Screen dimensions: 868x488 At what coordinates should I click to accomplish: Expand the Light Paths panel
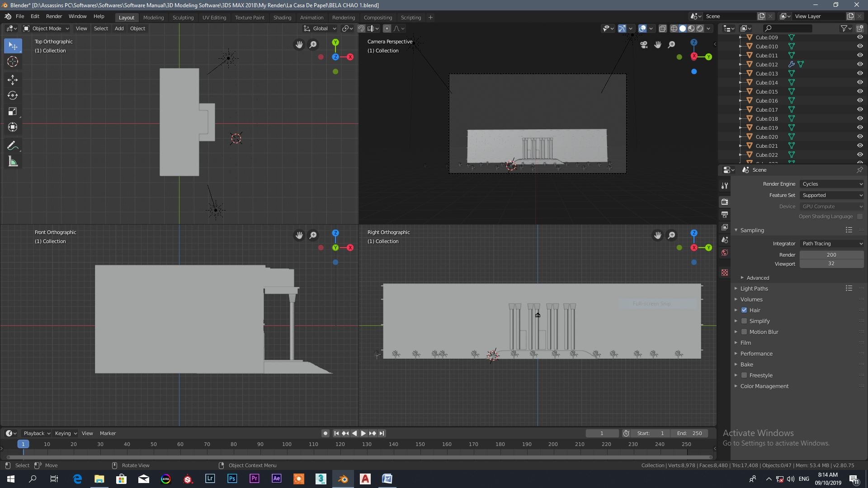tap(754, 289)
